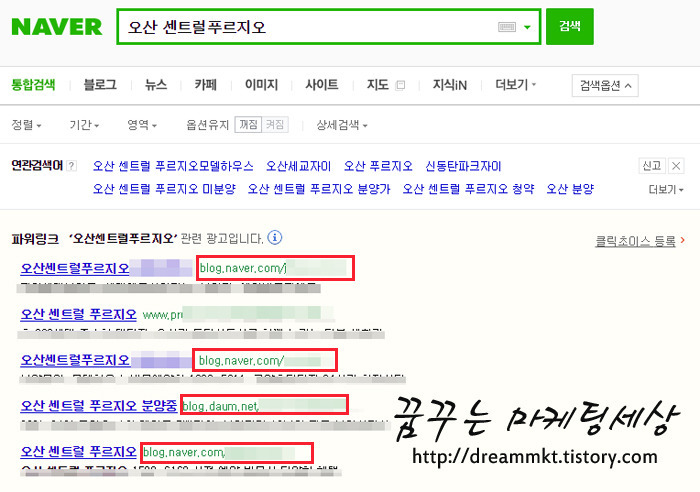Click the green 검색 search button
Screen dimensions: 700x492
click(x=570, y=26)
